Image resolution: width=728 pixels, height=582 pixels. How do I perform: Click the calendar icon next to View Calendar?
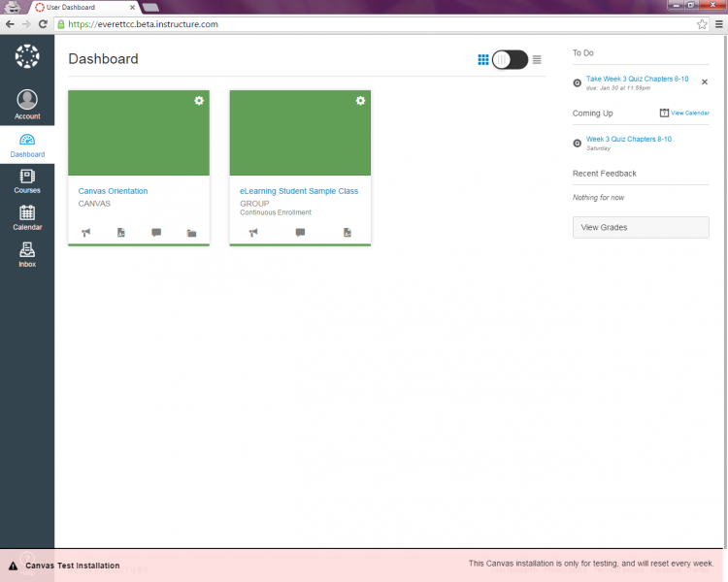pyautogui.click(x=664, y=113)
